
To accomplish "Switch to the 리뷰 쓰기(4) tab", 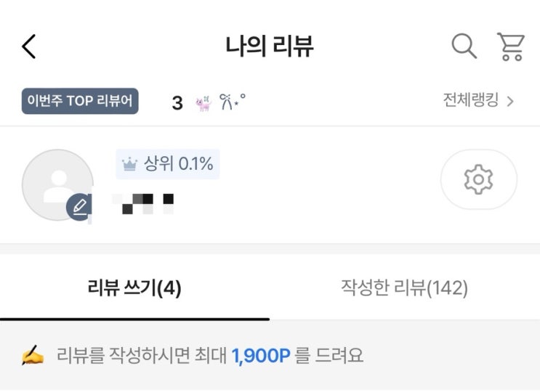I will [x=134, y=288].
